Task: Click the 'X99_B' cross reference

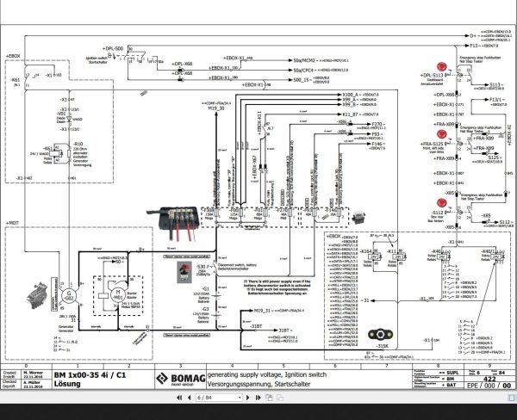Action: tap(349, 104)
